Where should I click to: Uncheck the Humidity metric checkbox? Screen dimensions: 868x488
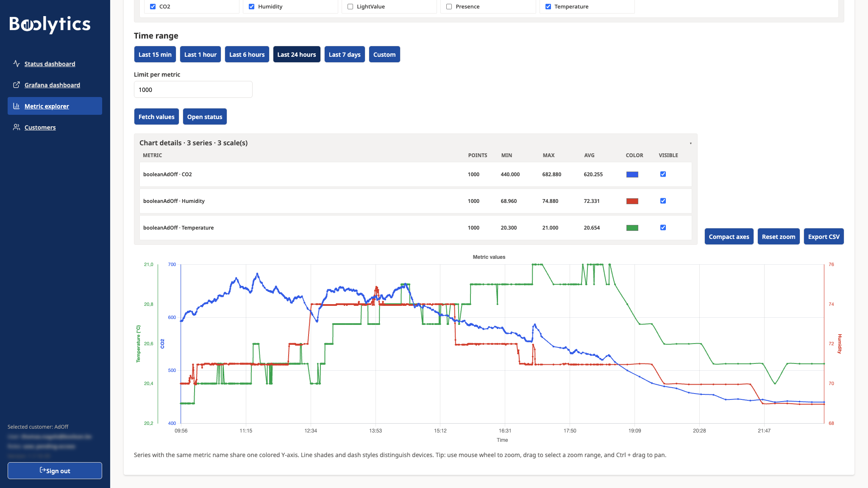[x=251, y=6]
